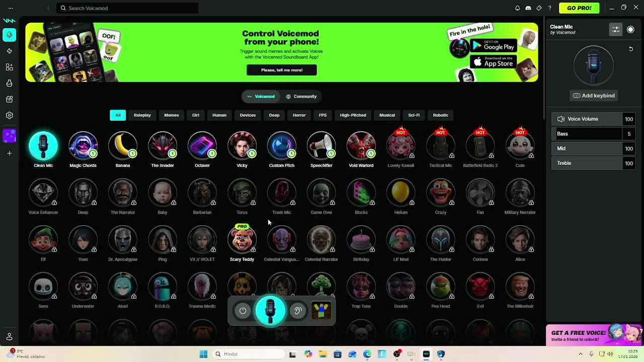The width and height of the screenshot is (644, 362).
Task: Open the Discord icon in the top bar
Action: coord(528,8)
